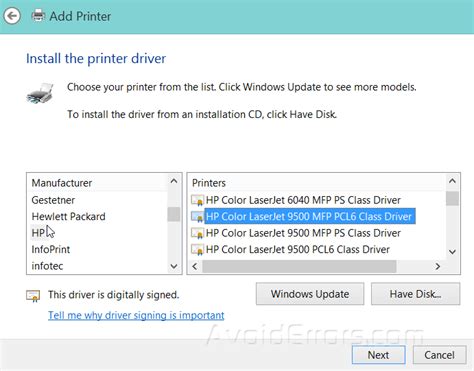Click certificate icon beside LaserJet 9500 PCL6

tap(197, 249)
